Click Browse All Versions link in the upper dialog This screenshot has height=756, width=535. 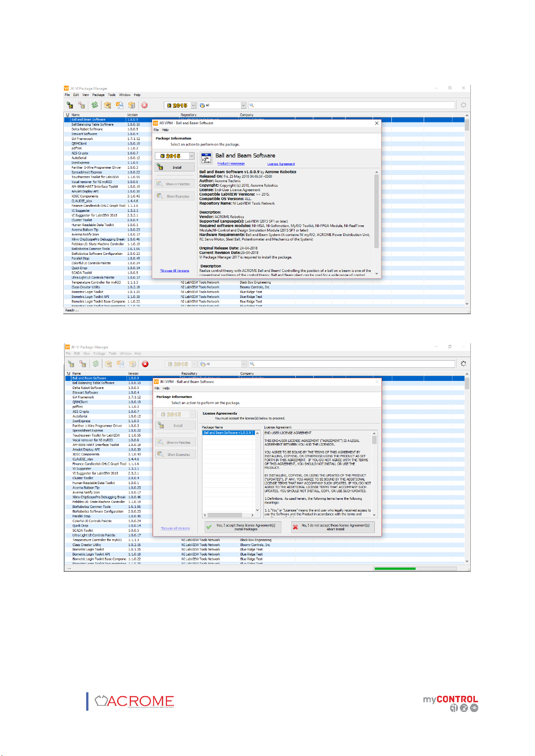pos(175,271)
